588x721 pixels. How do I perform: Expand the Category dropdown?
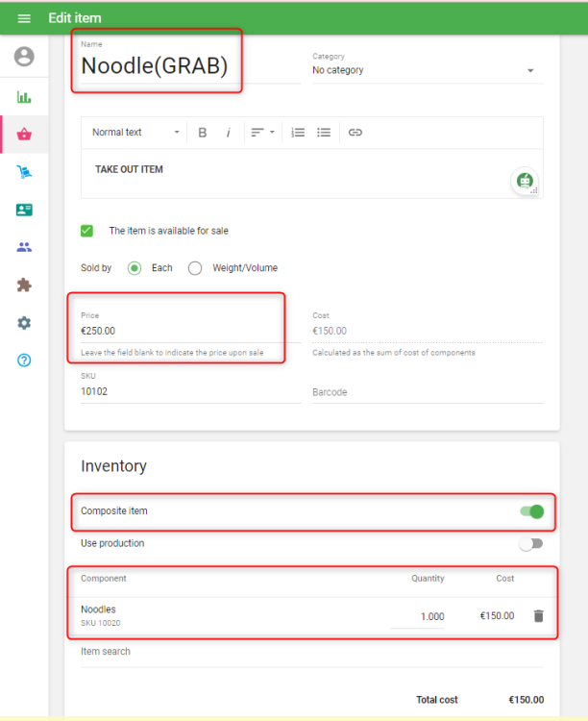[x=529, y=71]
